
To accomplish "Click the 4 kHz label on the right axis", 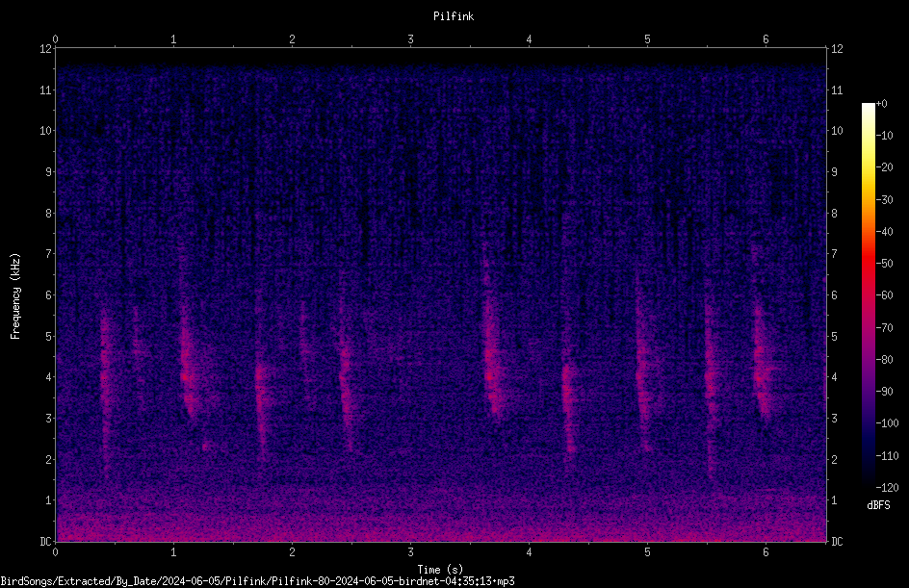I will pos(834,377).
